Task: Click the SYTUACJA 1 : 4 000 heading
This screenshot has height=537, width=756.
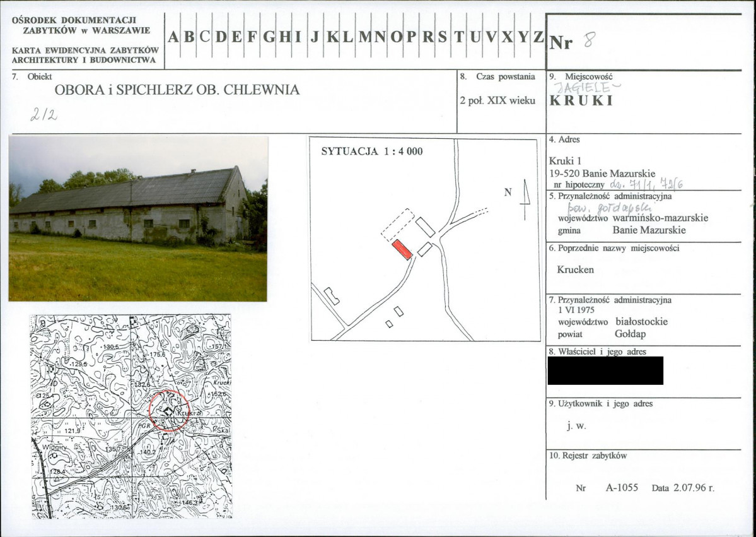Action: [x=372, y=151]
